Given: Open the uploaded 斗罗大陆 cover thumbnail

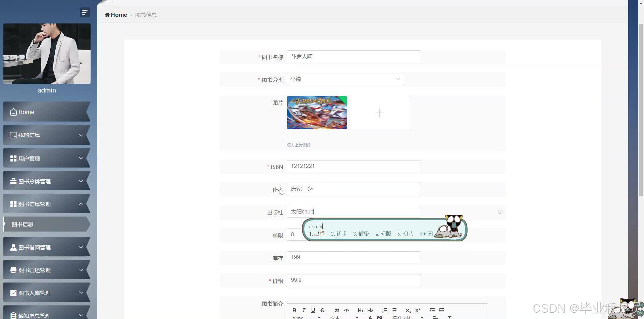Looking at the screenshot, I should pyautogui.click(x=317, y=113).
